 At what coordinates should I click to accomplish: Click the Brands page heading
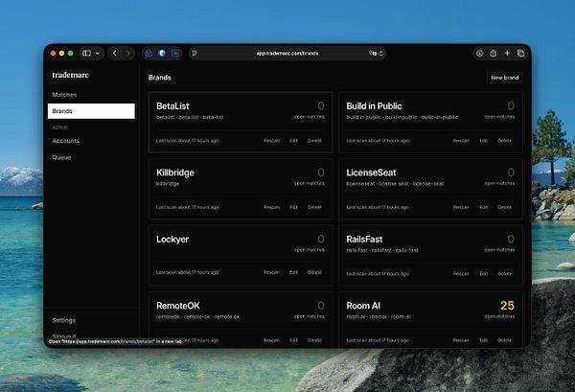coord(159,78)
